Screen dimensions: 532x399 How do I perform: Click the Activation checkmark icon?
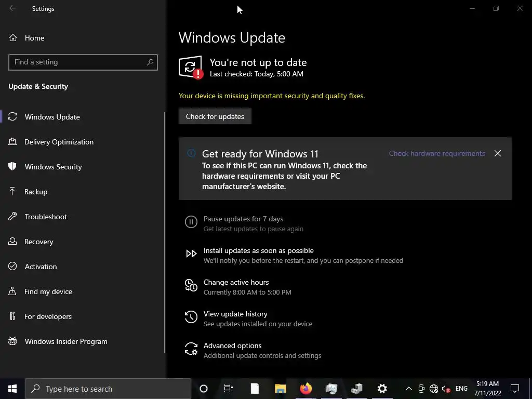coord(12,266)
